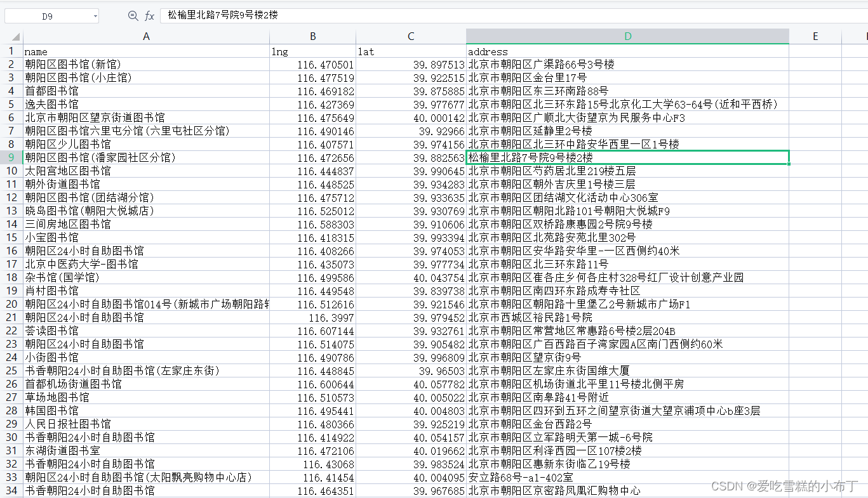The height and width of the screenshot is (498, 868).
Task: Select column C header
Action: coord(411,36)
